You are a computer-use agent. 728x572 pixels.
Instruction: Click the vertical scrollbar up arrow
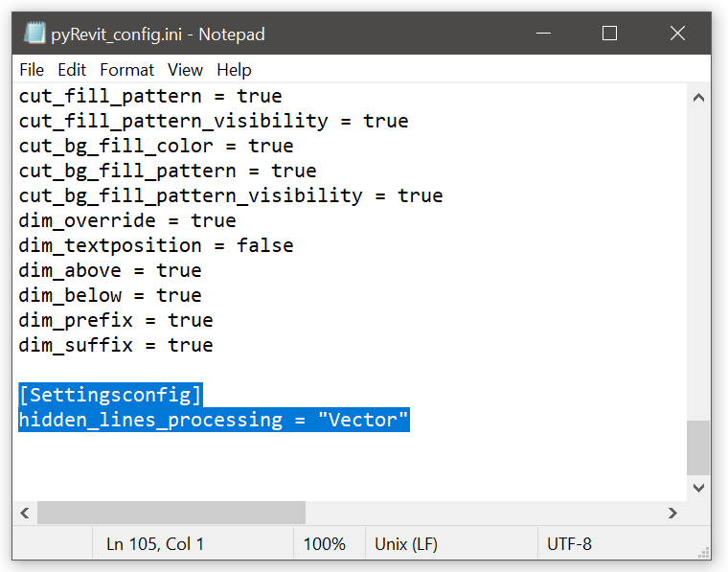pyautogui.click(x=698, y=98)
